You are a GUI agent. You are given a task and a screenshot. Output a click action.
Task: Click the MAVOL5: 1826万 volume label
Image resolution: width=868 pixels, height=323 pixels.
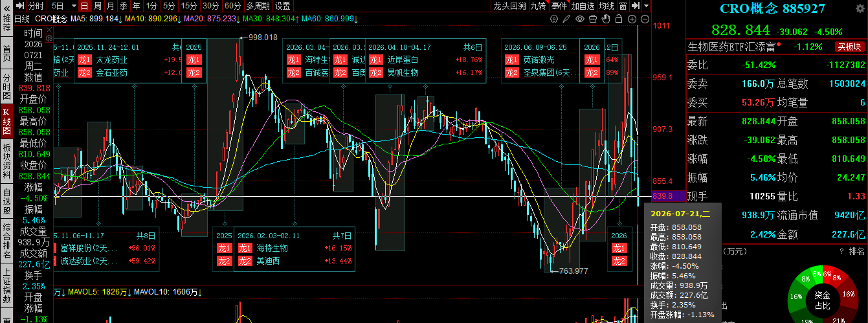point(98,293)
